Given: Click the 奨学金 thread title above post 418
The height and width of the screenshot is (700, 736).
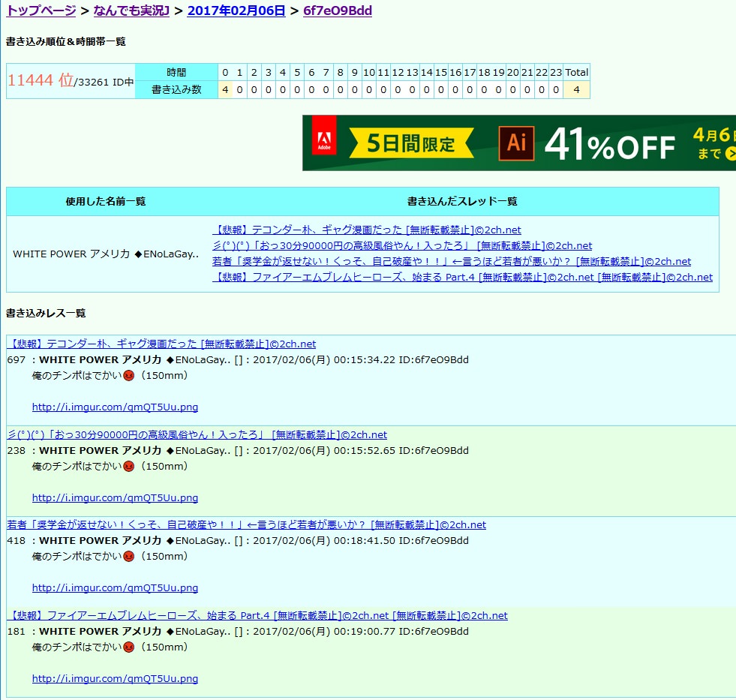Looking at the screenshot, I should point(246,525).
